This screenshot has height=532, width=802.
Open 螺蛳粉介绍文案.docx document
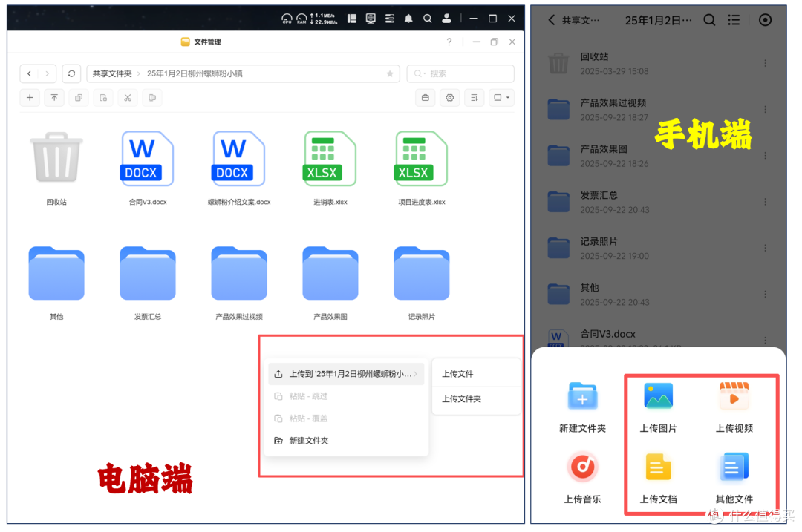(238, 159)
